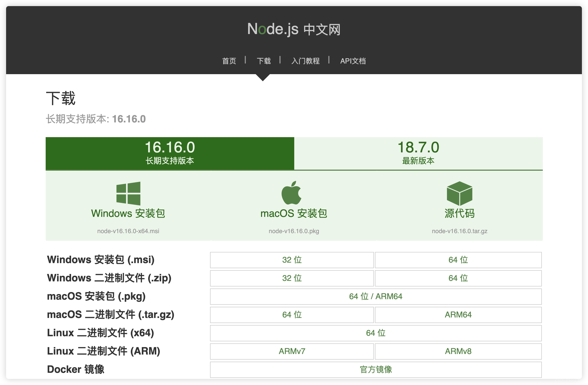Open 入门教程 in navigation bar
This screenshot has width=588, height=385.
(305, 61)
